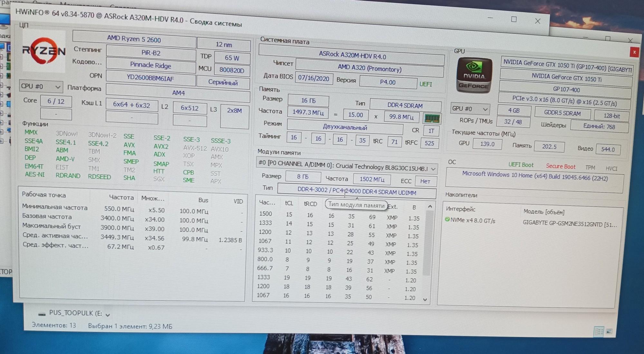The image size is (644, 354).
Task: Click the Множ… column header
Action: click(153, 198)
